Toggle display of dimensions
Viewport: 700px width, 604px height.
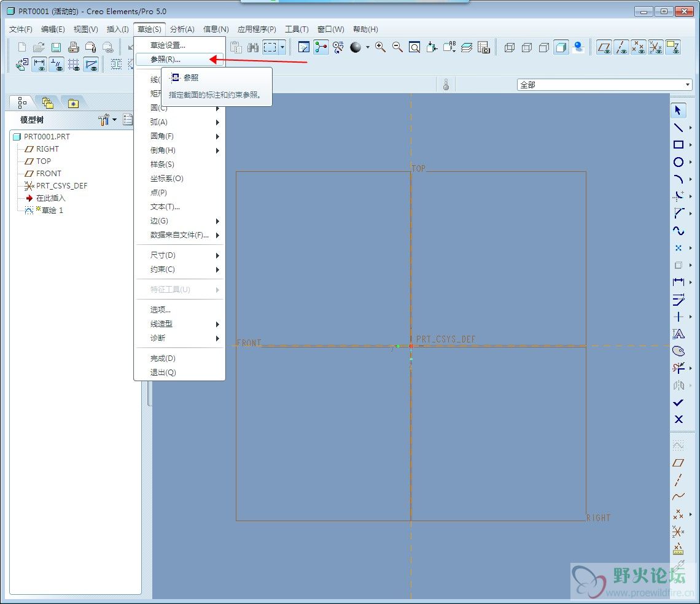pyautogui.click(x=39, y=64)
